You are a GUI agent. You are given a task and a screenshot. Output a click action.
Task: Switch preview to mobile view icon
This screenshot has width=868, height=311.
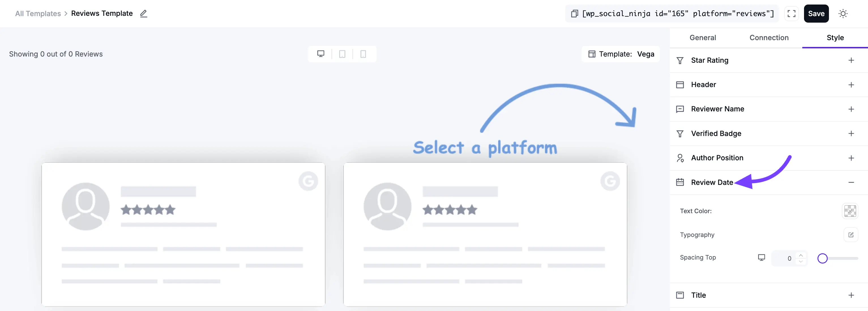point(363,54)
